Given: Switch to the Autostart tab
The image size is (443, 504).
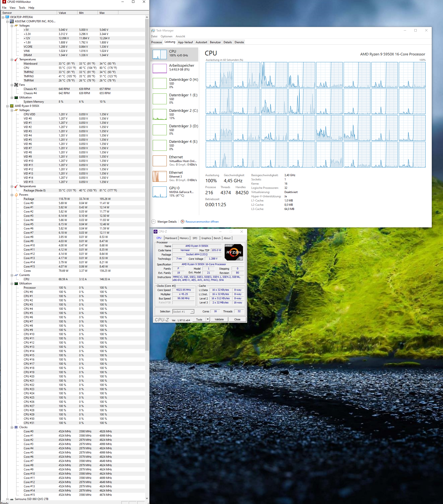Looking at the screenshot, I should click(201, 42).
